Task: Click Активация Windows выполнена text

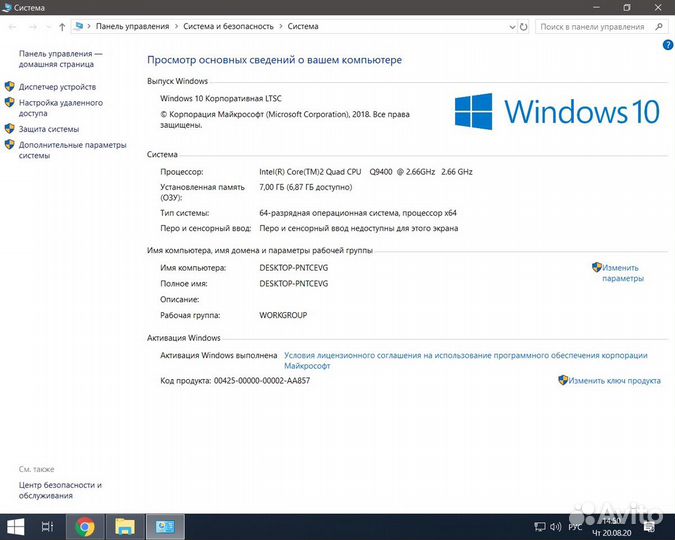Action: (219, 355)
